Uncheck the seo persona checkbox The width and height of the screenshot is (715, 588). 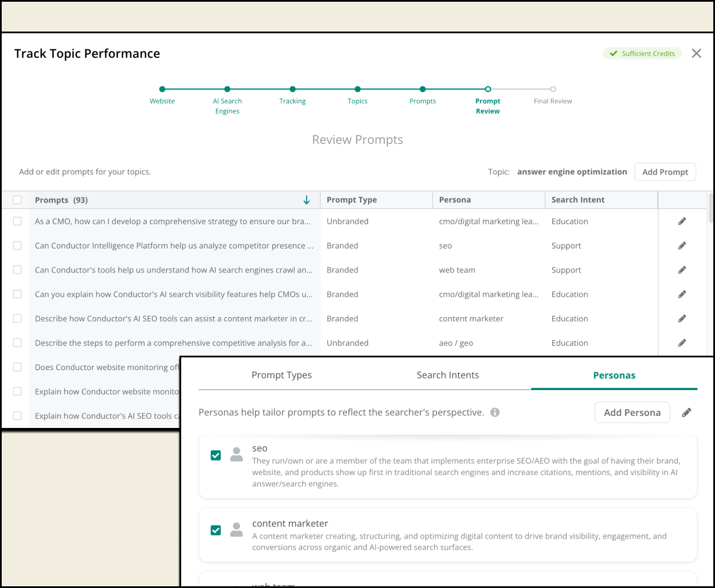coord(216,455)
